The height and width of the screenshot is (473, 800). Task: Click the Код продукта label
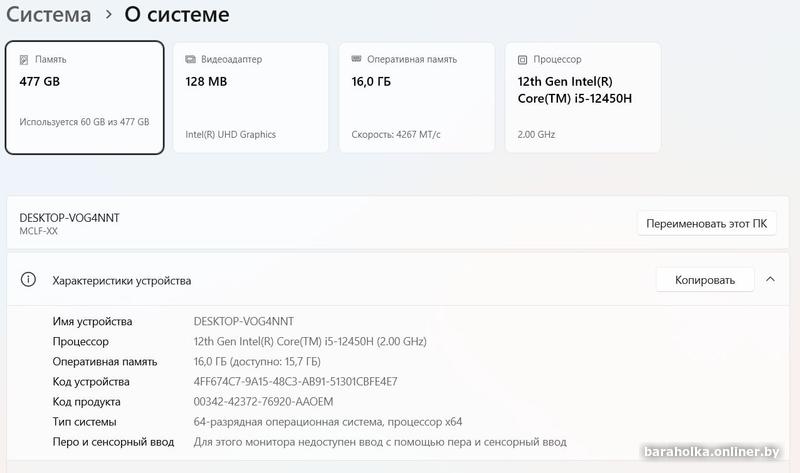pyautogui.click(x=86, y=402)
